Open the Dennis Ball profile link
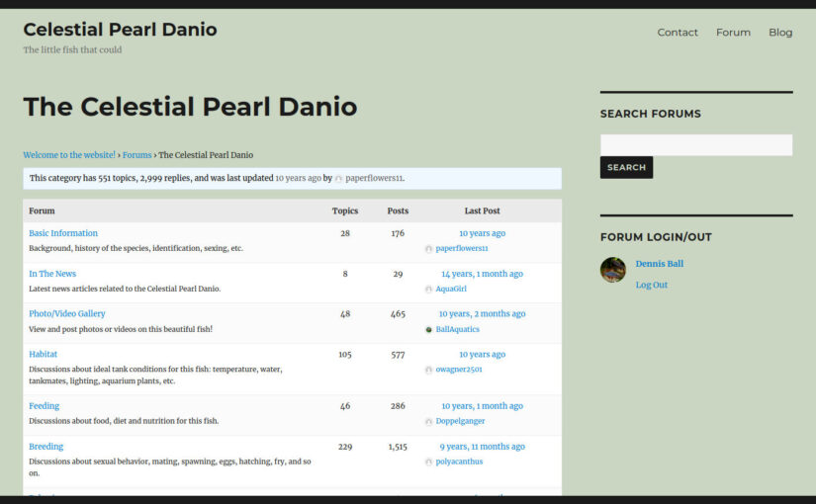816x504 pixels. tap(659, 264)
